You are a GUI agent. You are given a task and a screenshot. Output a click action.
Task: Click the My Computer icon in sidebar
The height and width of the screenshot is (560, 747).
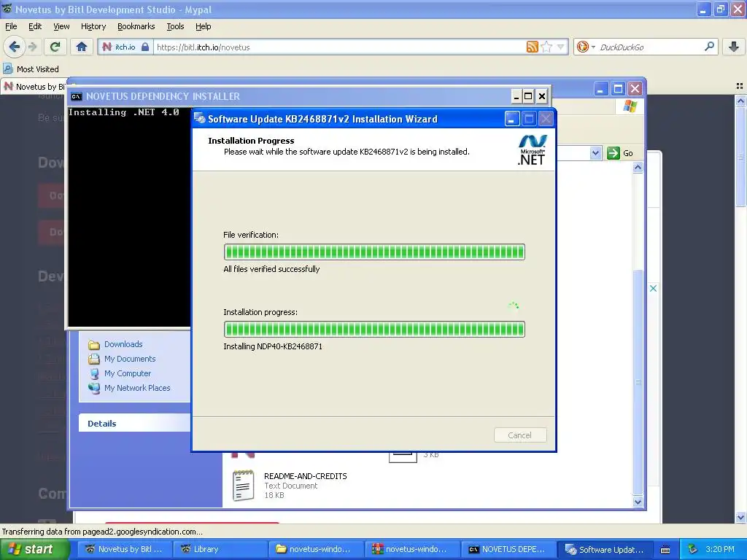coord(94,373)
